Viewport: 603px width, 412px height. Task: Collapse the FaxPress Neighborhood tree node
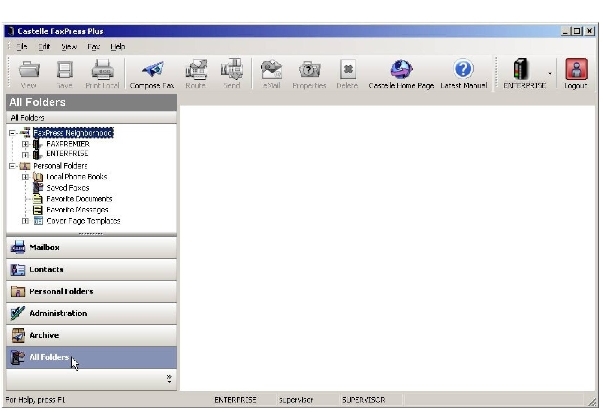(x=12, y=133)
